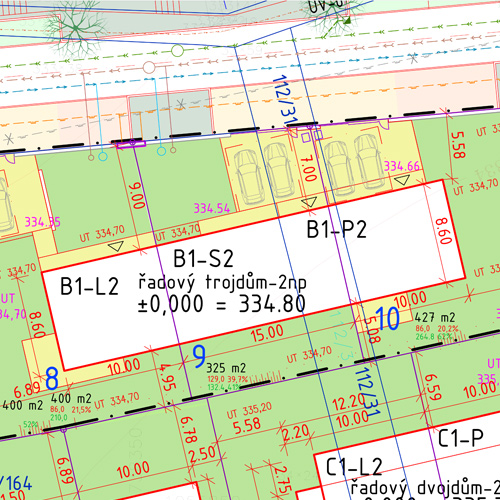Image resolution: width=500 pixels, height=500 pixels.
Task: Select the B1-L2 house label
Action: (x=89, y=286)
